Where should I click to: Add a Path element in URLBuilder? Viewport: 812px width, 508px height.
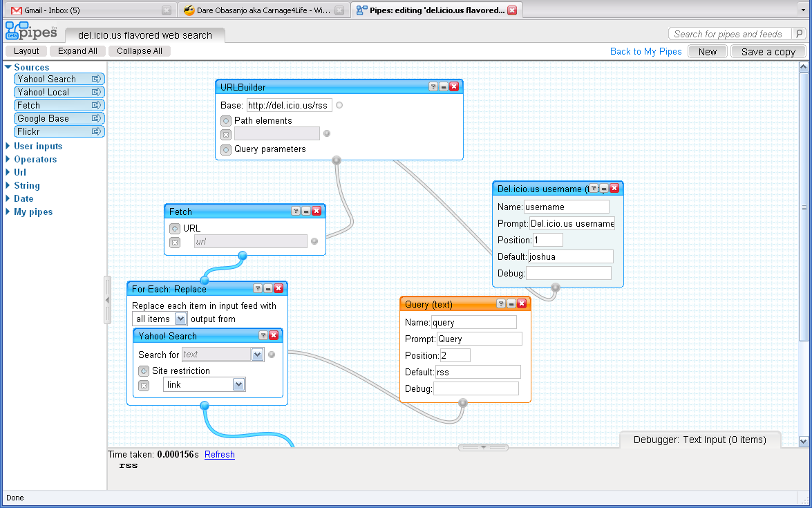(226, 121)
